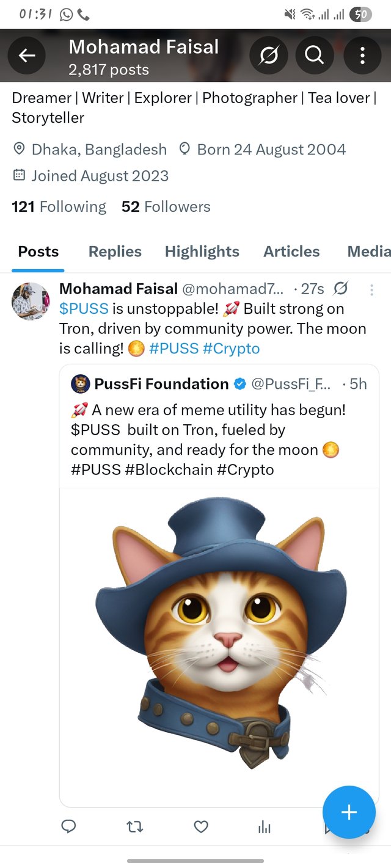Like the $PUSS post

(x=201, y=826)
